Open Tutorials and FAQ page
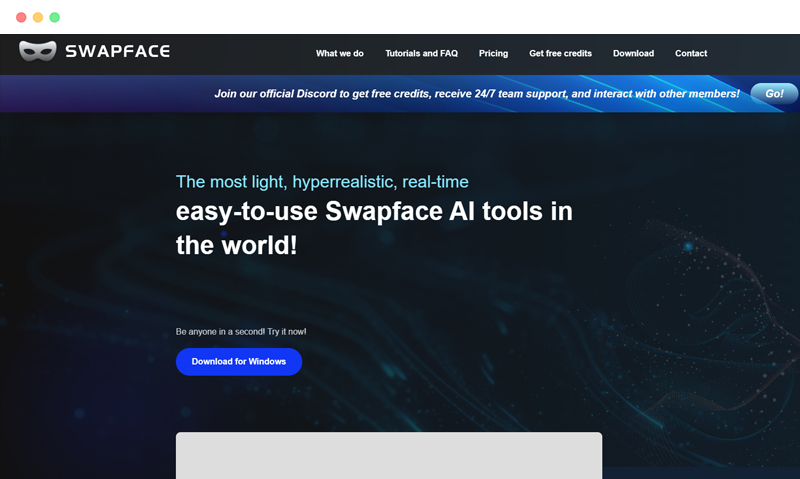The width and height of the screenshot is (800, 479). coord(421,54)
